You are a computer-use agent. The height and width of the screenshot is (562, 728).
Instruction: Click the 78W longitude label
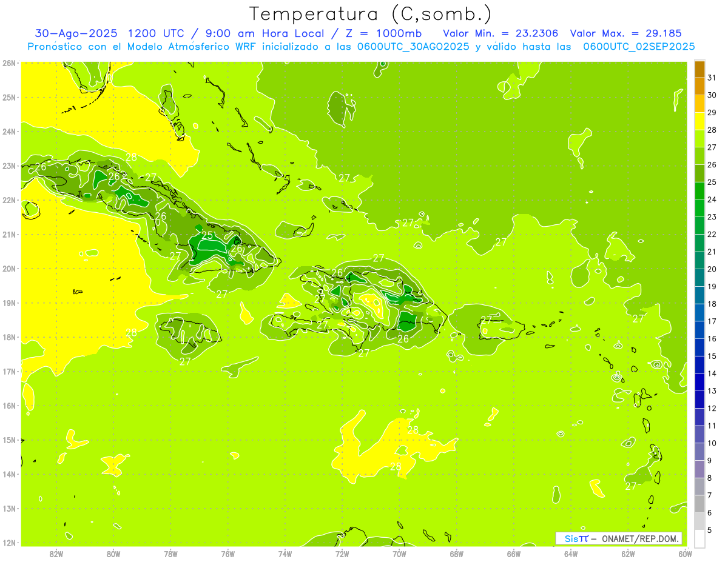170,554
